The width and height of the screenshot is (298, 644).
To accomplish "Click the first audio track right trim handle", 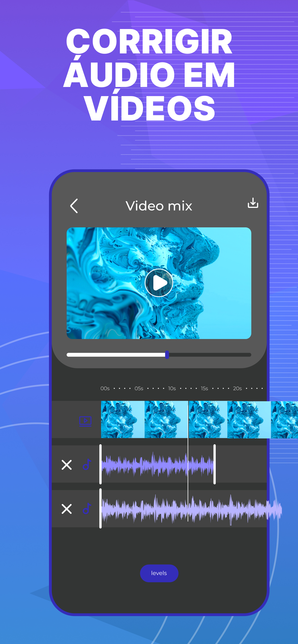I will 215,464.
